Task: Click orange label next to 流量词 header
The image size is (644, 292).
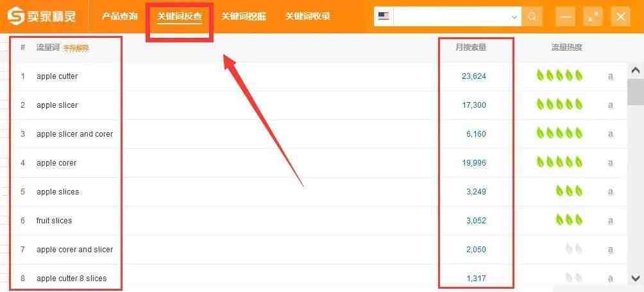Action: pos(76,49)
